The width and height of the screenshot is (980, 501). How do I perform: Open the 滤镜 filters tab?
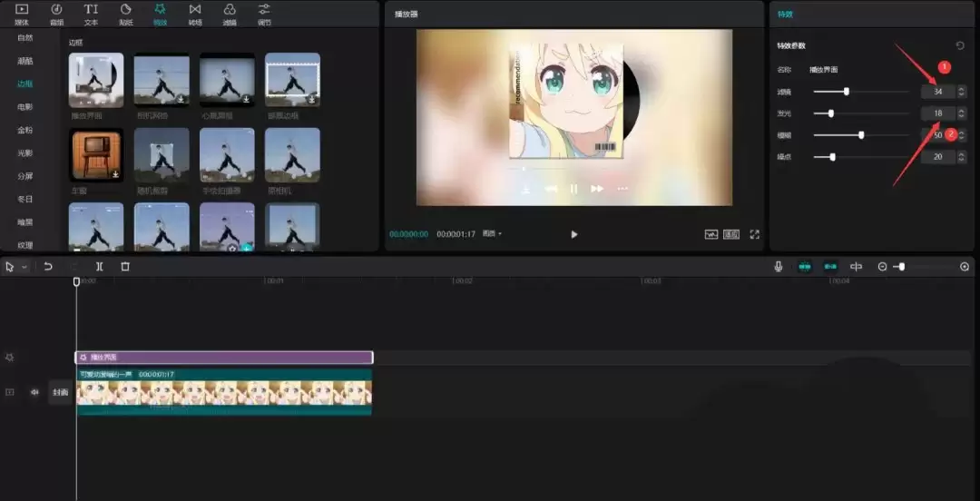[230, 15]
